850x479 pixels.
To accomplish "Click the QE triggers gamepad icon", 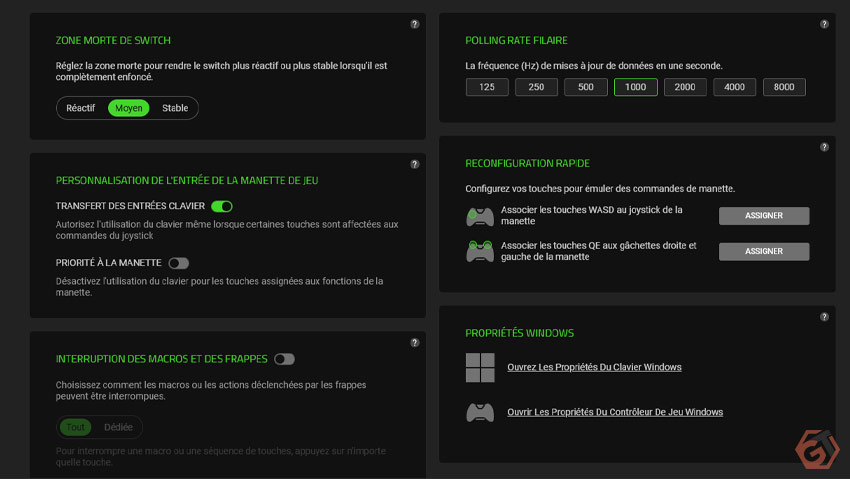I will [x=480, y=251].
